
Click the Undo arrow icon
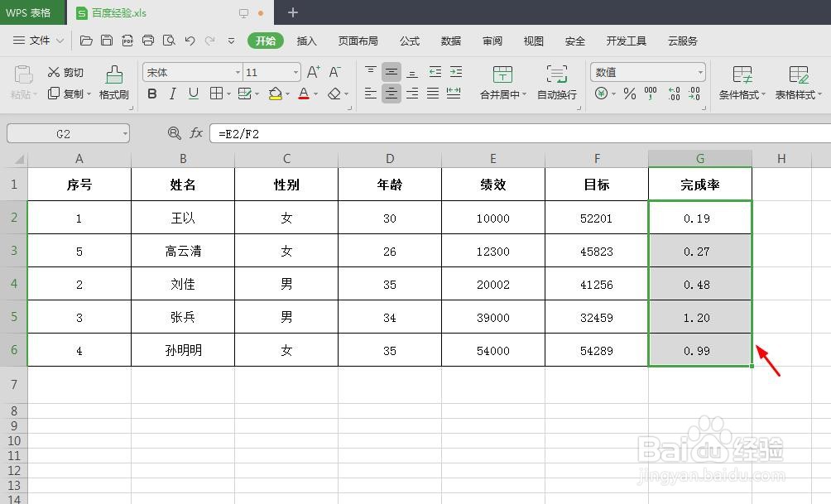(190, 40)
